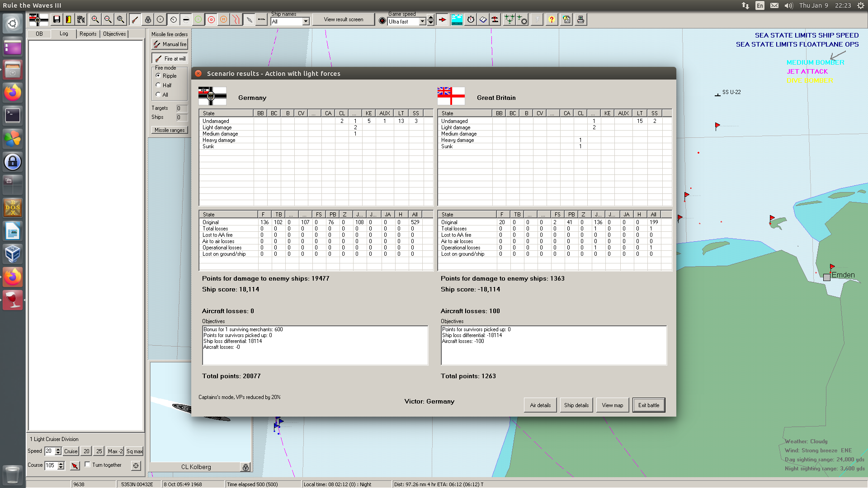The width and height of the screenshot is (868, 488).
Task: Enable the Turn together checkbox
Action: click(x=87, y=465)
